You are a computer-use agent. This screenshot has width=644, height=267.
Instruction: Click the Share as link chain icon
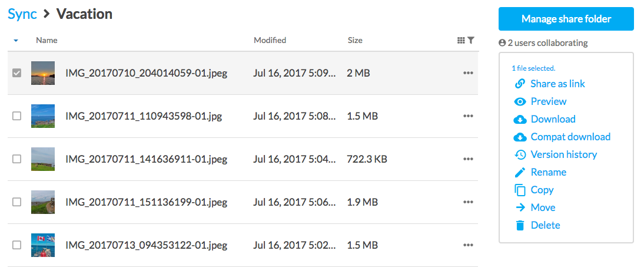click(520, 84)
